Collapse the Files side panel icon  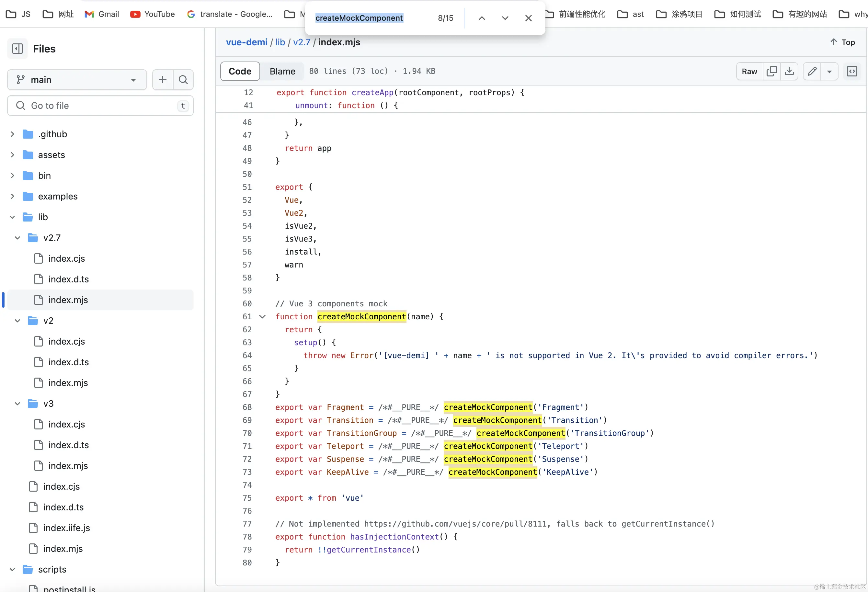[x=17, y=49]
